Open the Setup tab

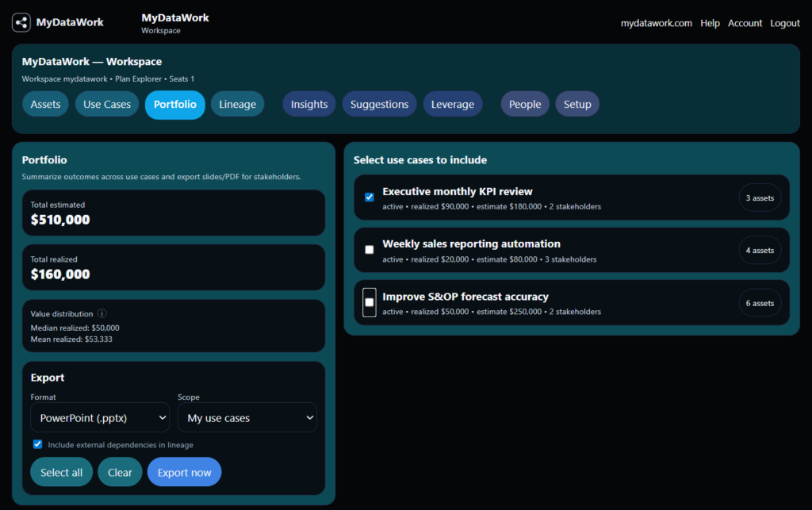577,104
